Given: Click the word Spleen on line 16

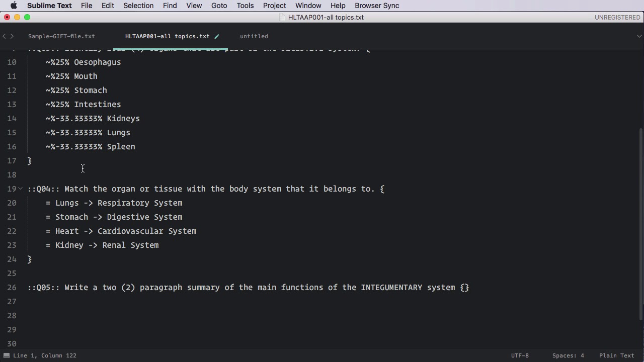Looking at the screenshot, I should (121, 147).
